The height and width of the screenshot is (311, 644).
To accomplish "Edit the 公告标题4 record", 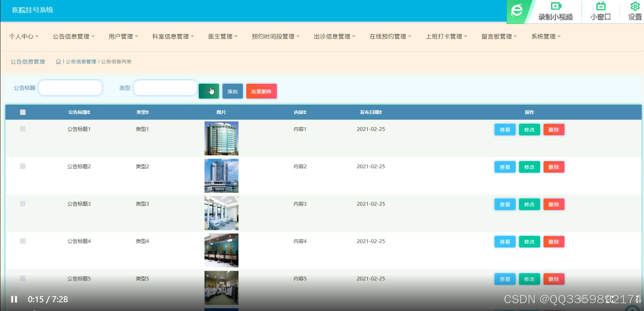I will (x=529, y=242).
